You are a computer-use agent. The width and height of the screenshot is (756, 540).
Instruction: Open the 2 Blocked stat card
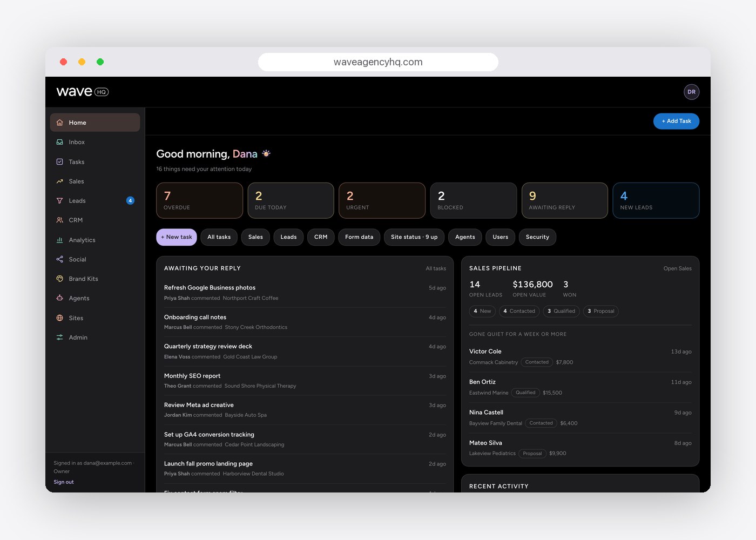point(474,200)
